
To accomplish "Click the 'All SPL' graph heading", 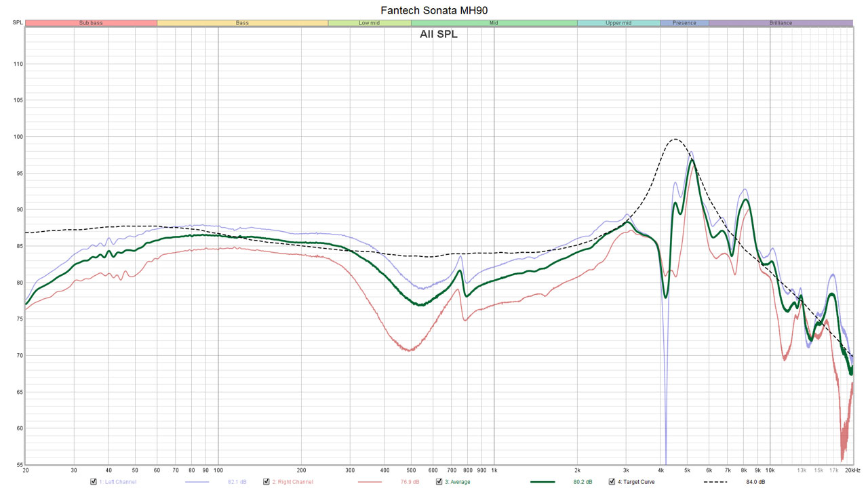I will [x=439, y=34].
